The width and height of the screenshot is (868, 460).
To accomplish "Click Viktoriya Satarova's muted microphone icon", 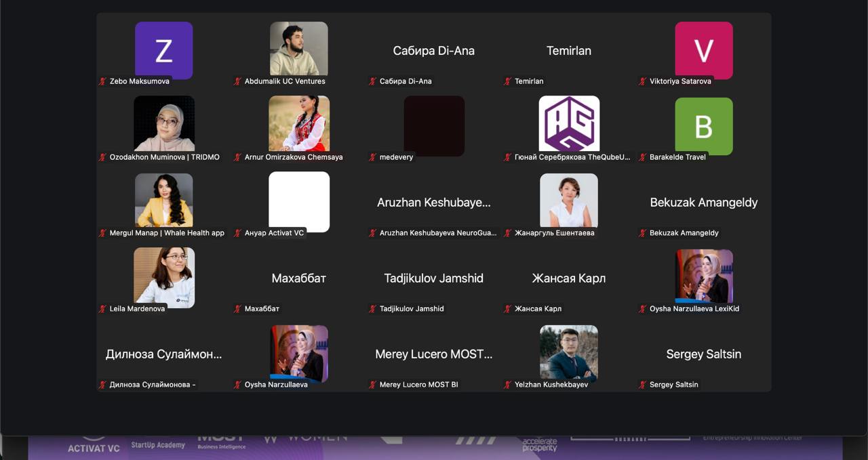I will (643, 81).
